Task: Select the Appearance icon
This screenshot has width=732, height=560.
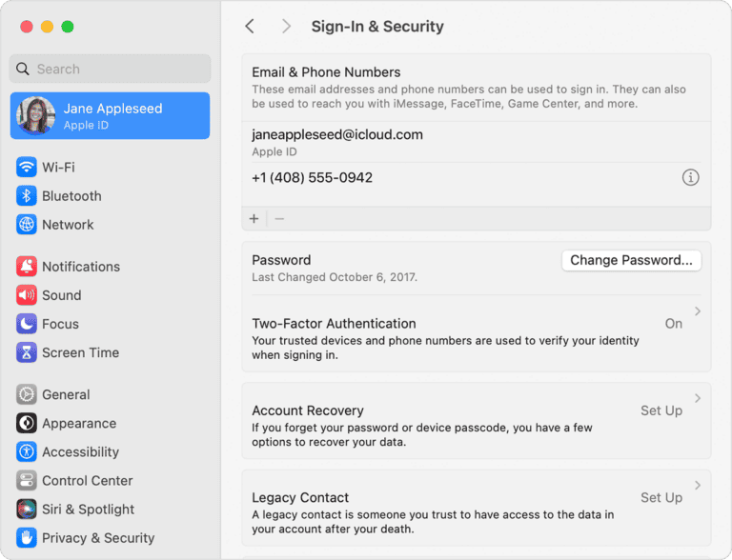Action: [x=27, y=423]
